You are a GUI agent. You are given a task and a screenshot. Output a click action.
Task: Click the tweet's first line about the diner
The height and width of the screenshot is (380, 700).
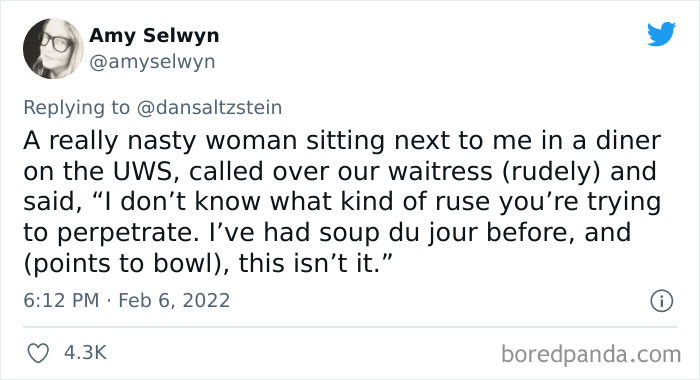[x=342, y=141]
